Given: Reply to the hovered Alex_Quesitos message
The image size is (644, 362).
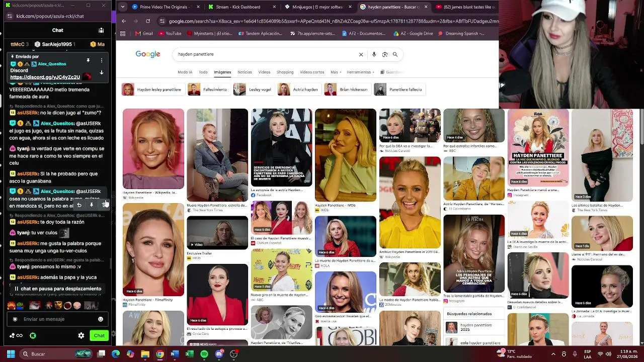Looking at the screenshot, I should coord(79,205).
